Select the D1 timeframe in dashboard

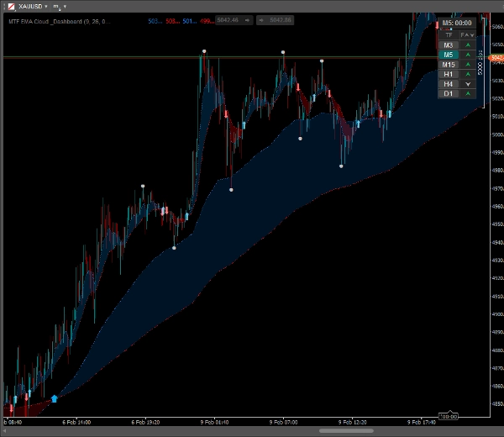point(449,94)
